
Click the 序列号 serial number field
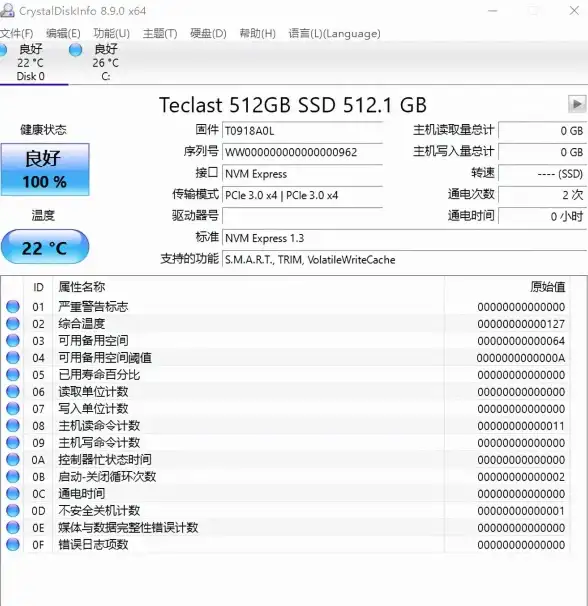click(302, 152)
